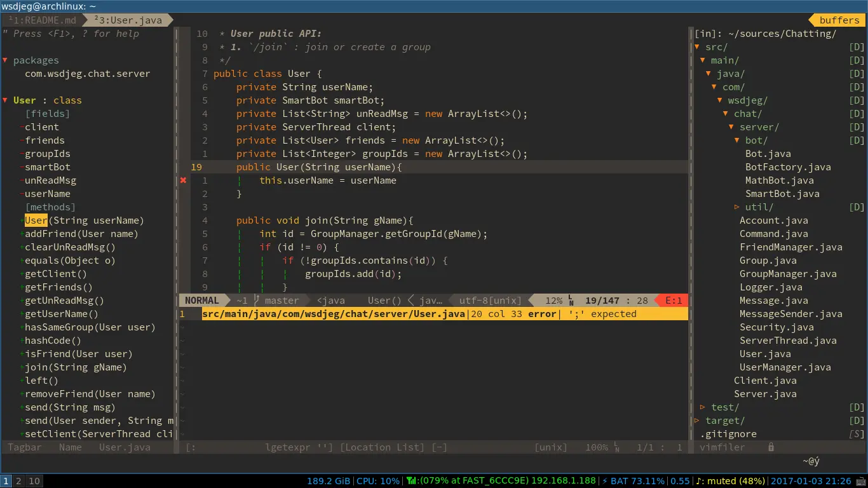Expand the target/ directory

coord(698,421)
